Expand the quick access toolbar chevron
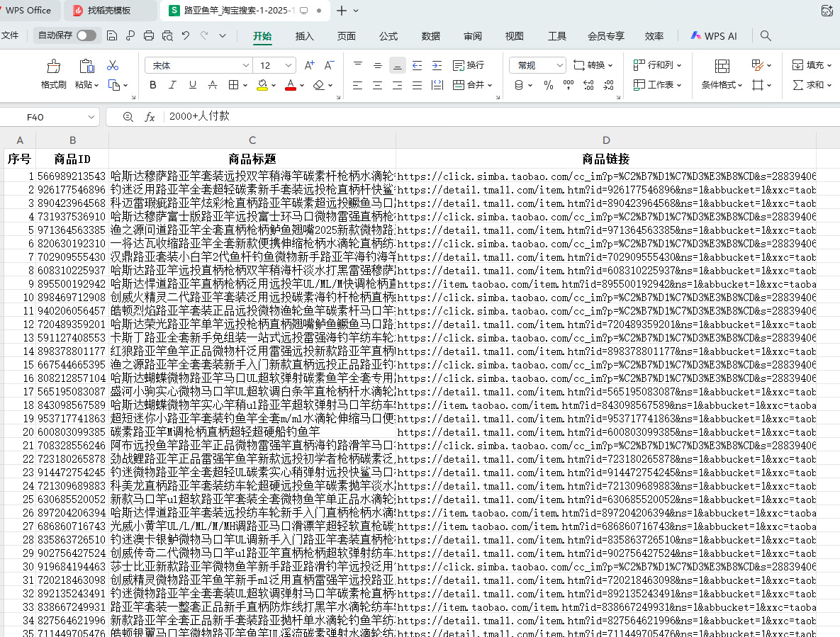The height and width of the screenshot is (637, 840). [x=223, y=36]
